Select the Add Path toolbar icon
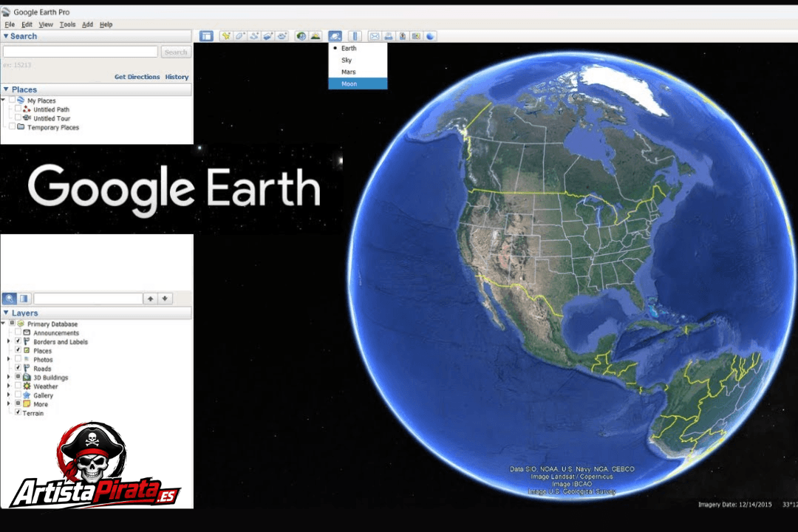 click(x=254, y=36)
